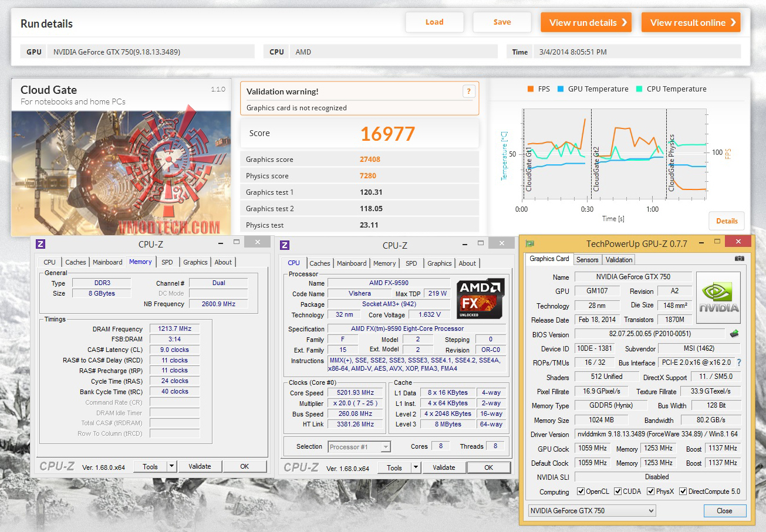The height and width of the screenshot is (532, 766).
Task: Click the Physics score value 7280
Action: coord(368,176)
